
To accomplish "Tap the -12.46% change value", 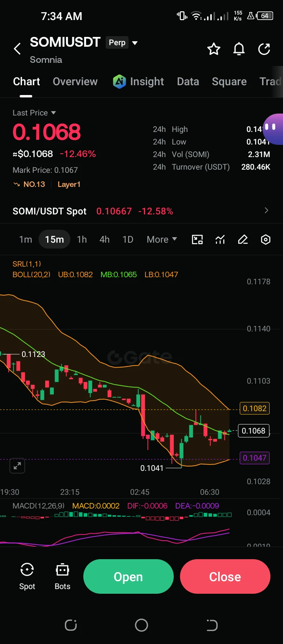I will [78, 154].
